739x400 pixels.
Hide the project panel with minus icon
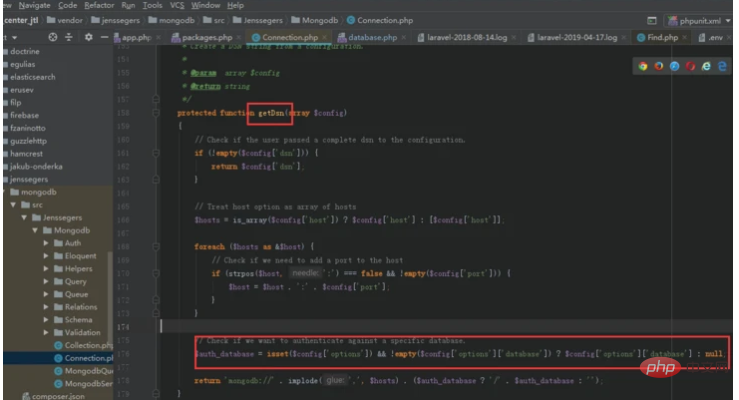pos(104,37)
